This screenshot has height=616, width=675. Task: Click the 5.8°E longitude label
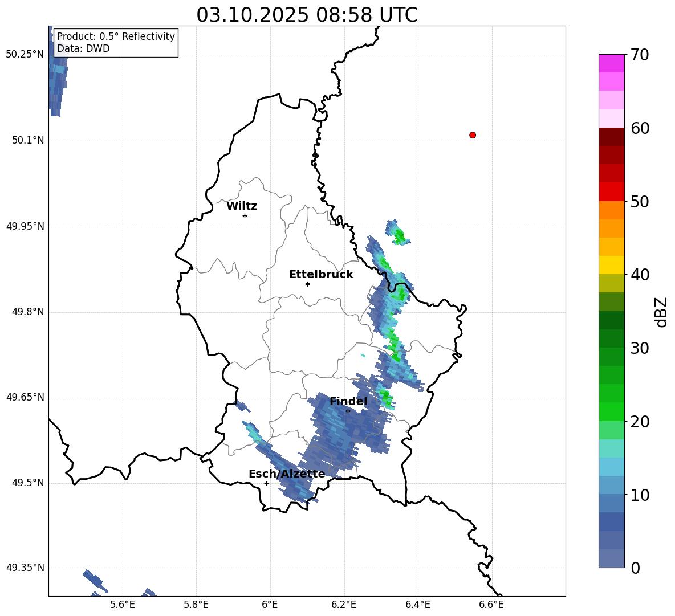196,605
